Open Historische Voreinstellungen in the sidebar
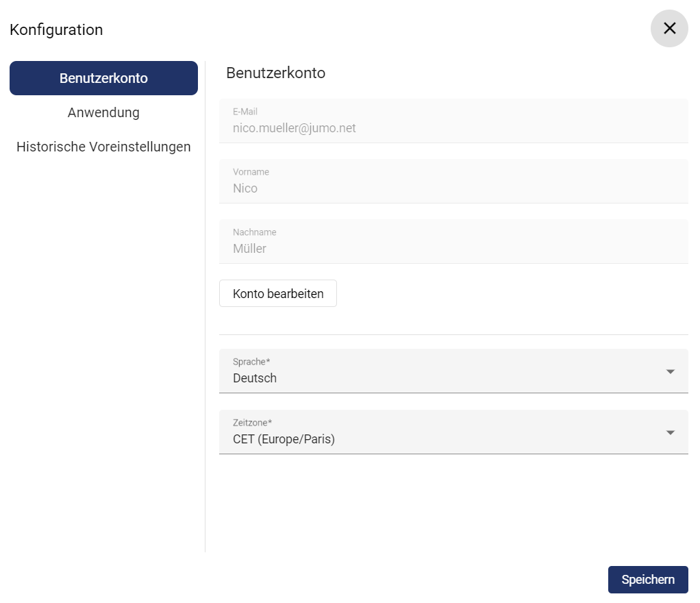 point(103,147)
